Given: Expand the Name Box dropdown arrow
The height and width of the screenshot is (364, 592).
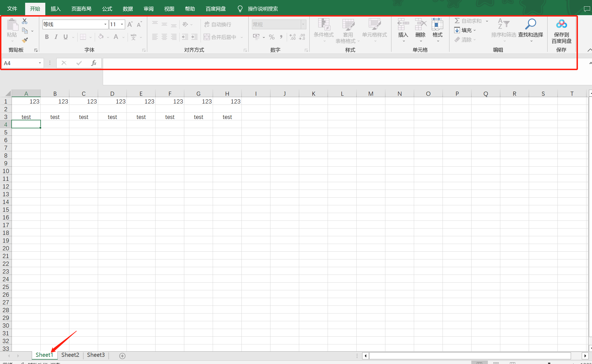Looking at the screenshot, I should coord(40,63).
